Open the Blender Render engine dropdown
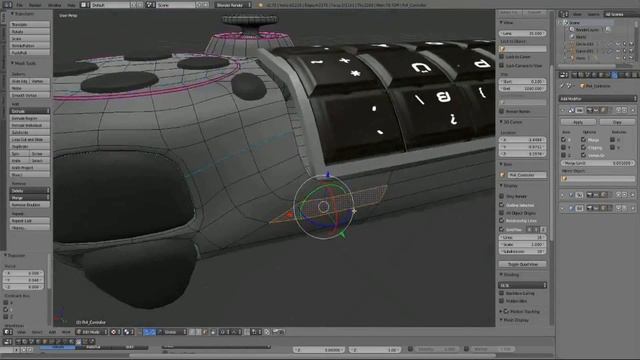The height and width of the screenshot is (360, 640). pyautogui.click(x=233, y=5)
